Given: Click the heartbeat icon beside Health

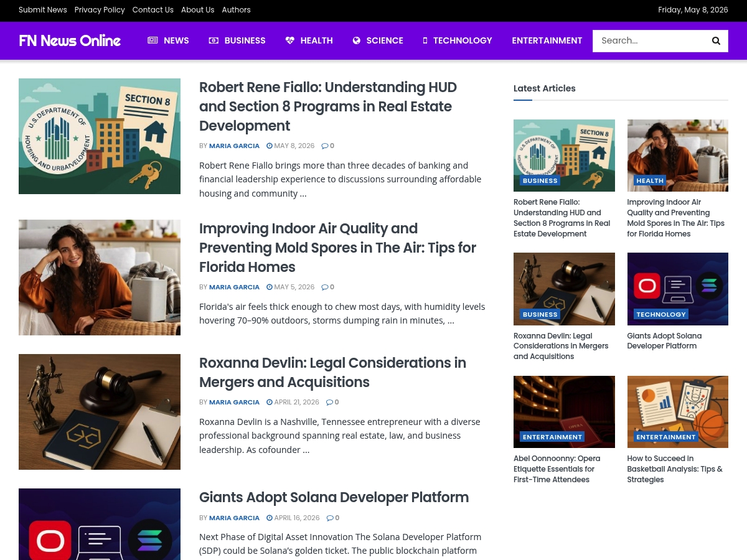Looking at the screenshot, I should pos(290,40).
